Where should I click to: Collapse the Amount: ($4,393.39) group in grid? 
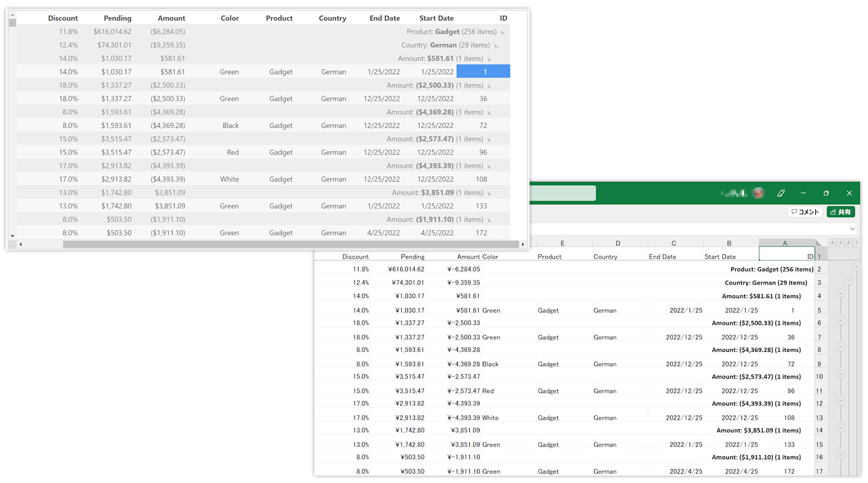pos(489,166)
